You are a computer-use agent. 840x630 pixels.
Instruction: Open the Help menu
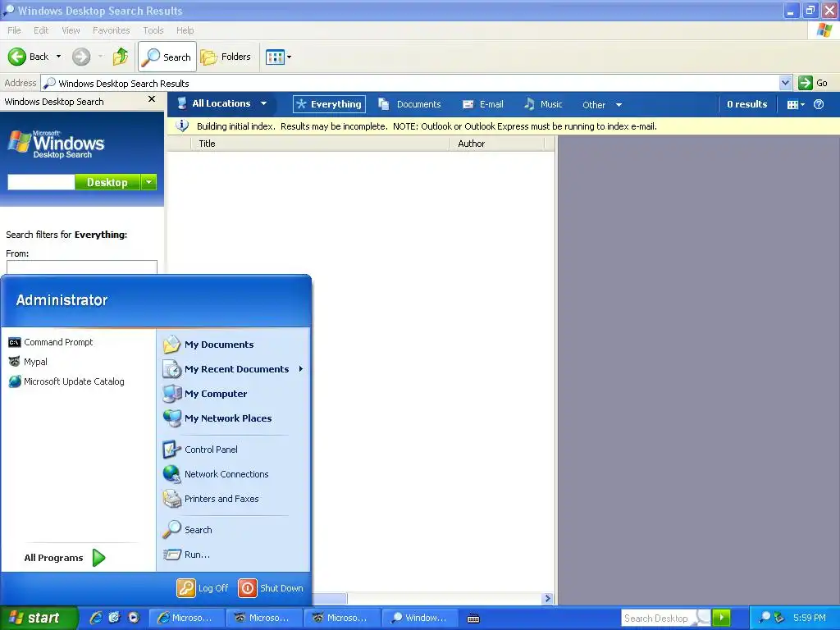click(185, 30)
